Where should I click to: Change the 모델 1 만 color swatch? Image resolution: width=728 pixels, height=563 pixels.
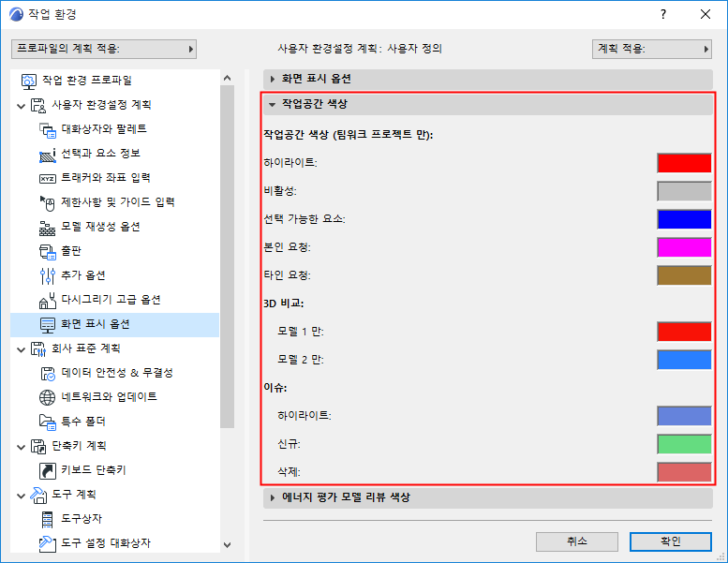[684, 332]
